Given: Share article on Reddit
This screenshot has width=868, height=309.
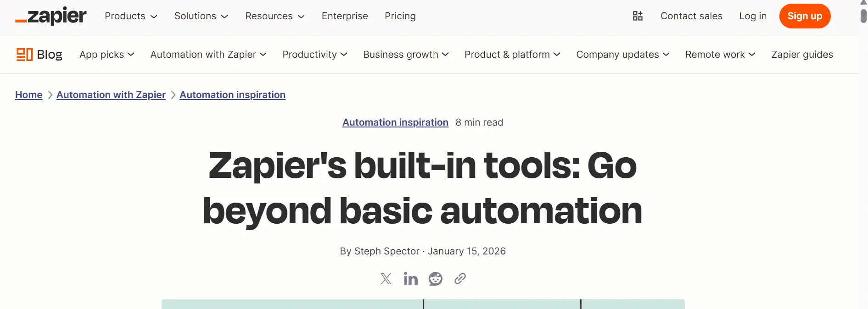Looking at the screenshot, I should (x=436, y=279).
